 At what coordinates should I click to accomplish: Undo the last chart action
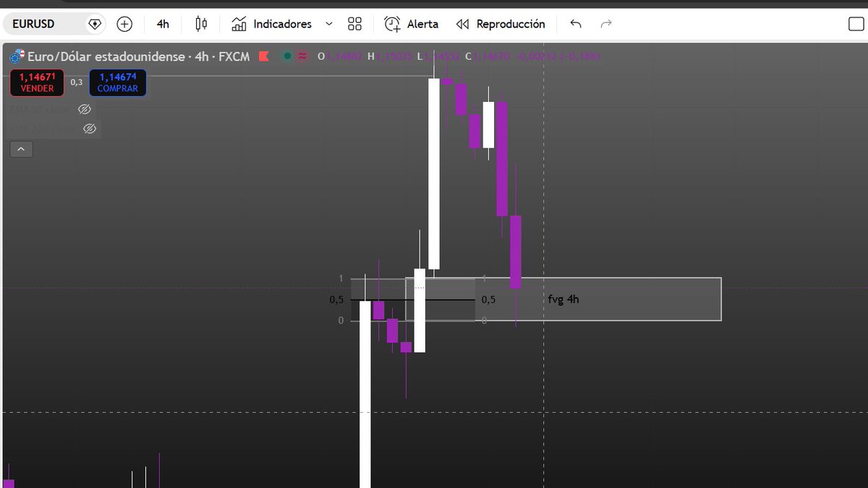point(576,24)
